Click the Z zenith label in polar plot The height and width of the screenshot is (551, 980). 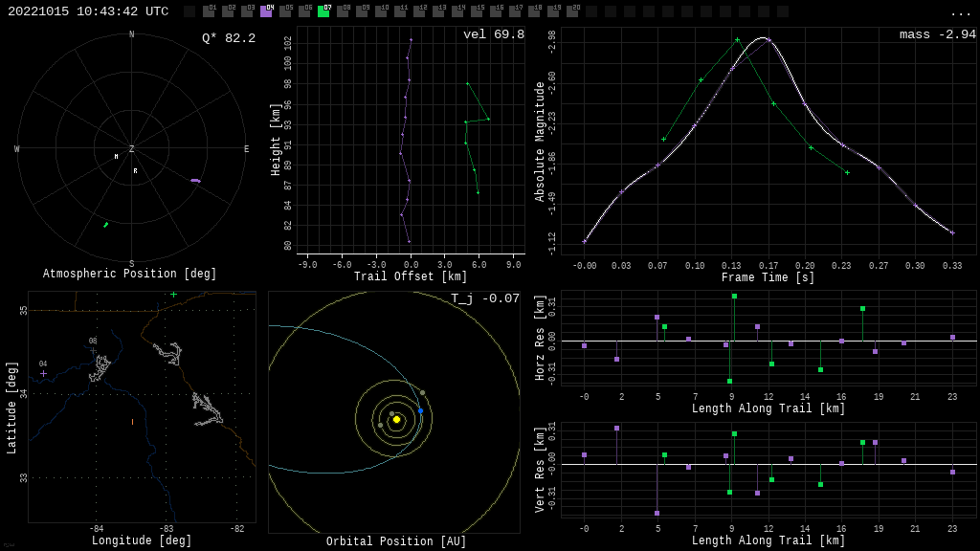click(131, 148)
